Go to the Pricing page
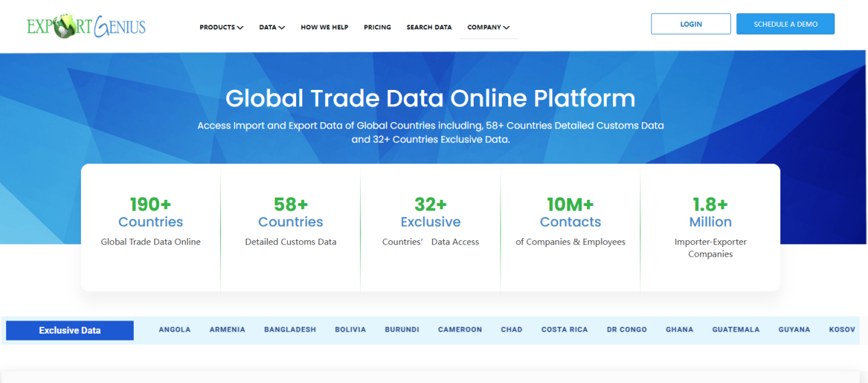The image size is (868, 383). pos(377,27)
